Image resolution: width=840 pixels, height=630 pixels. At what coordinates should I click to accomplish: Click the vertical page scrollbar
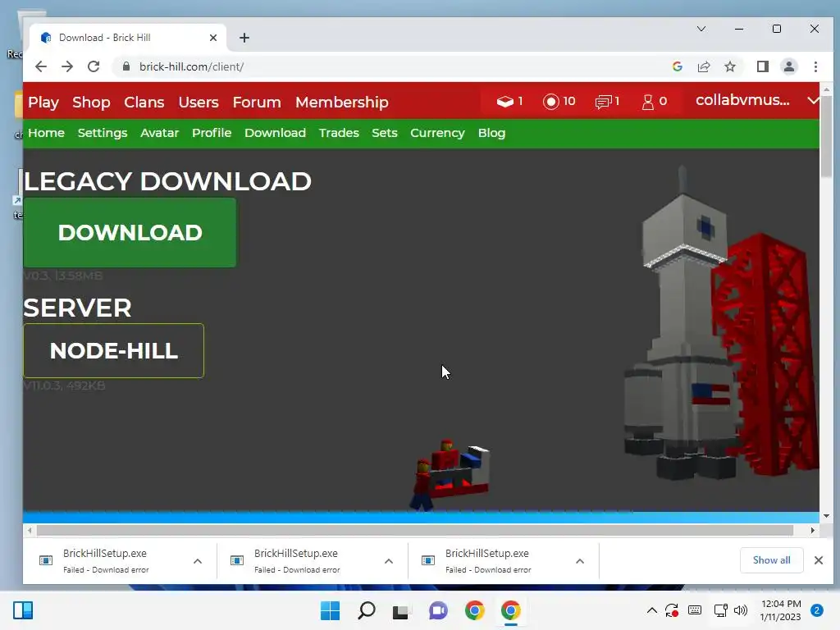point(826,137)
